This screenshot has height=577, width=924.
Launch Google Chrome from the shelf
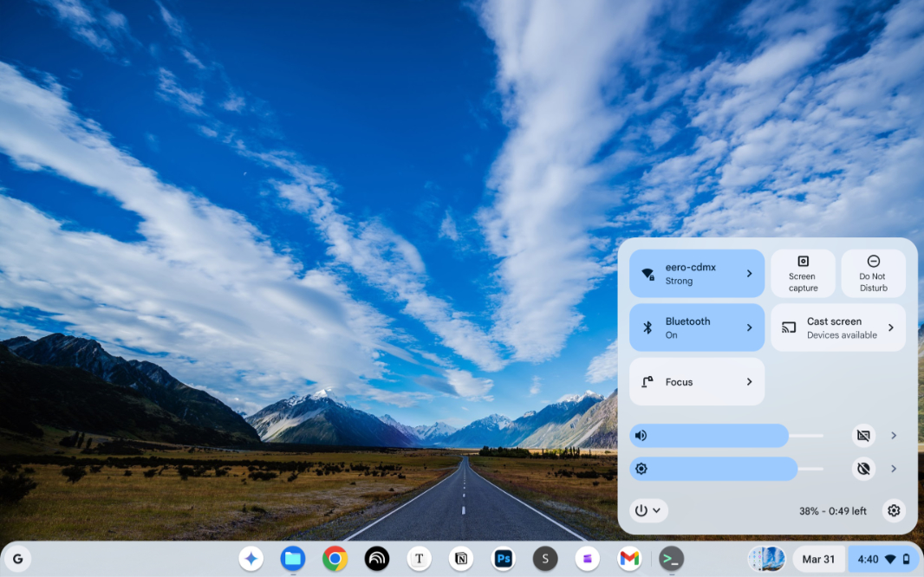(335, 559)
